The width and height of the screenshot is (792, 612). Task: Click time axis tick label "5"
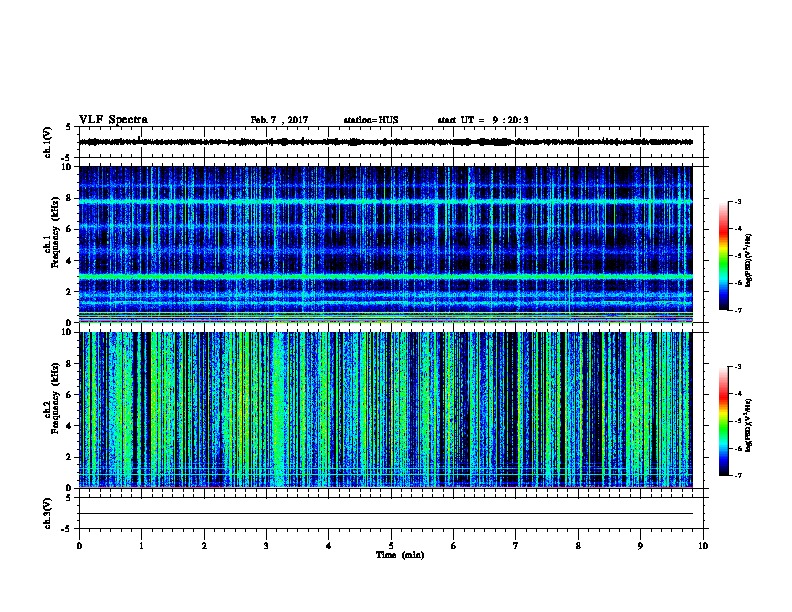(x=391, y=546)
